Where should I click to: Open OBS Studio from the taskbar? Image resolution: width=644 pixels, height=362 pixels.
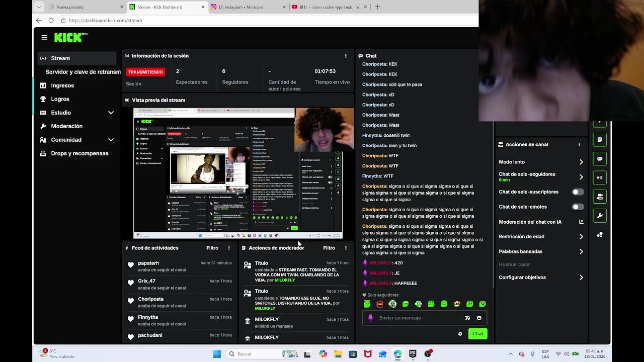tap(428, 354)
